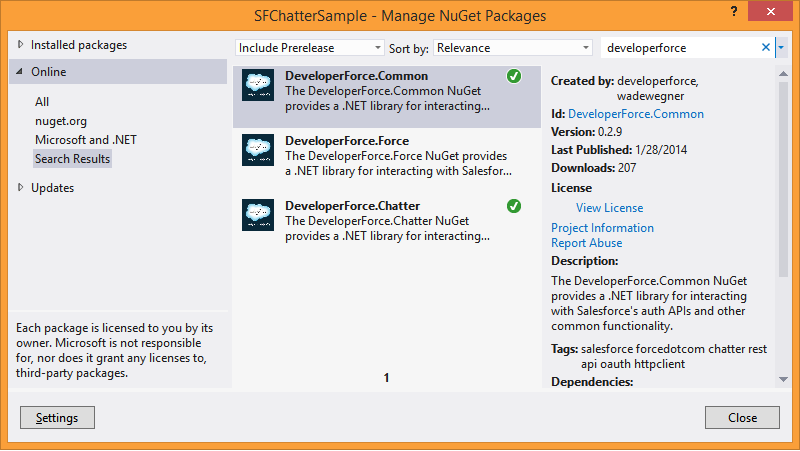Click installed checkmark on DeveloperForce.Common
Viewport: 800px width, 451px height.
514,76
